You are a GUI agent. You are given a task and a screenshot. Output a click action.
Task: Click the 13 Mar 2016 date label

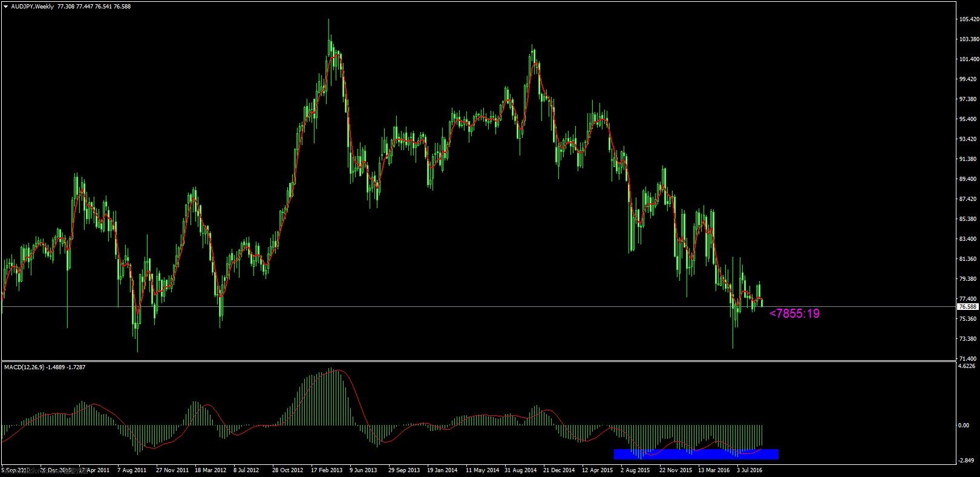pos(714,470)
